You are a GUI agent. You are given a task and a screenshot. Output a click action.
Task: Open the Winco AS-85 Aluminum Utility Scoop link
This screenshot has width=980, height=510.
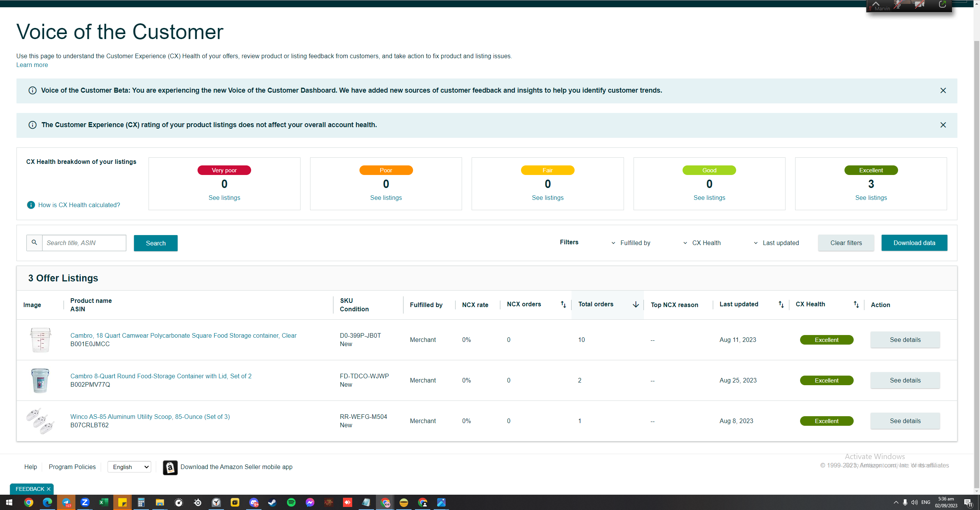(150, 417)
